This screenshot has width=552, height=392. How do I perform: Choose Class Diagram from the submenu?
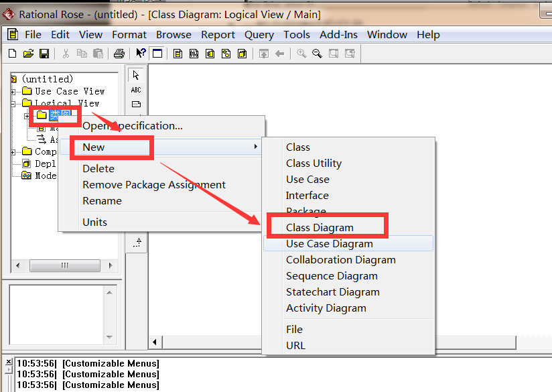320,228
